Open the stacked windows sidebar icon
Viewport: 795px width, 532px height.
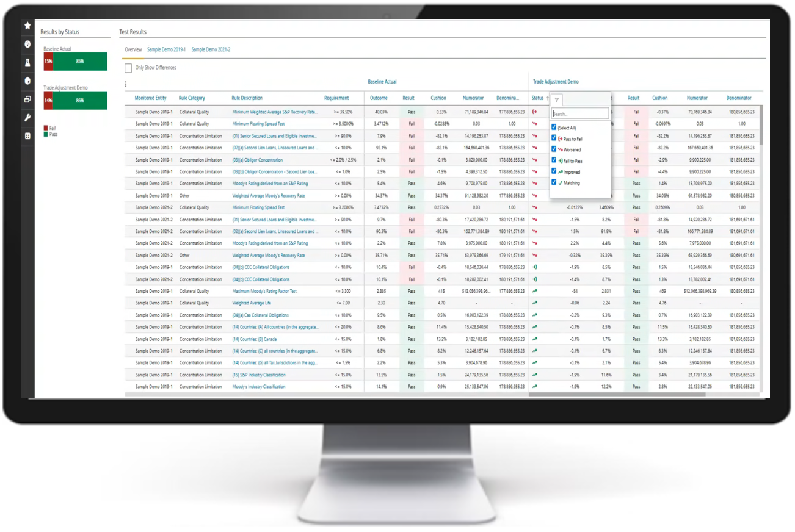(x=27, y=99)
